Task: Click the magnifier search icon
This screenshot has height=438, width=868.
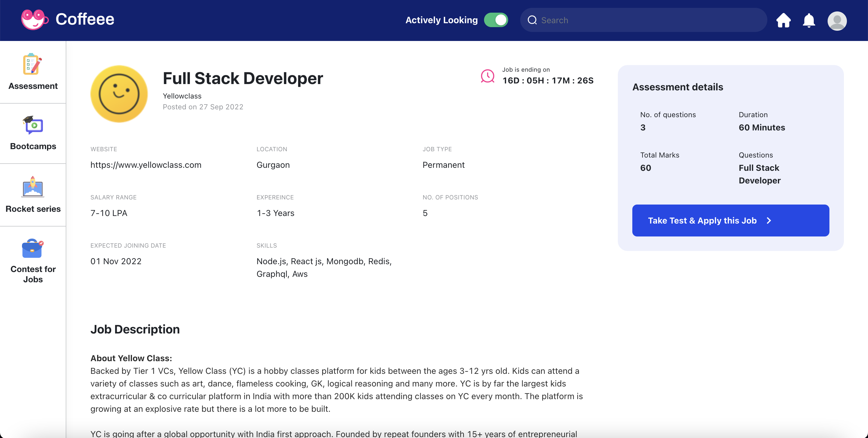Action: (532, 20)
